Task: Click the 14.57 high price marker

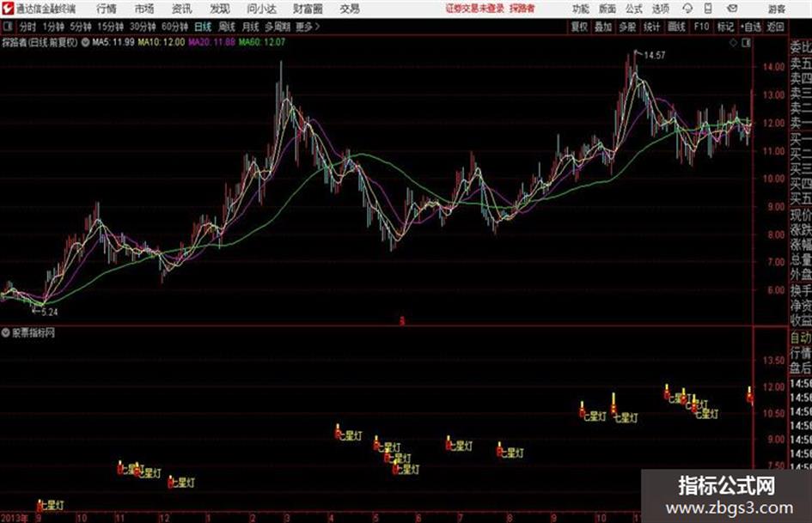Action: point(655,55)
